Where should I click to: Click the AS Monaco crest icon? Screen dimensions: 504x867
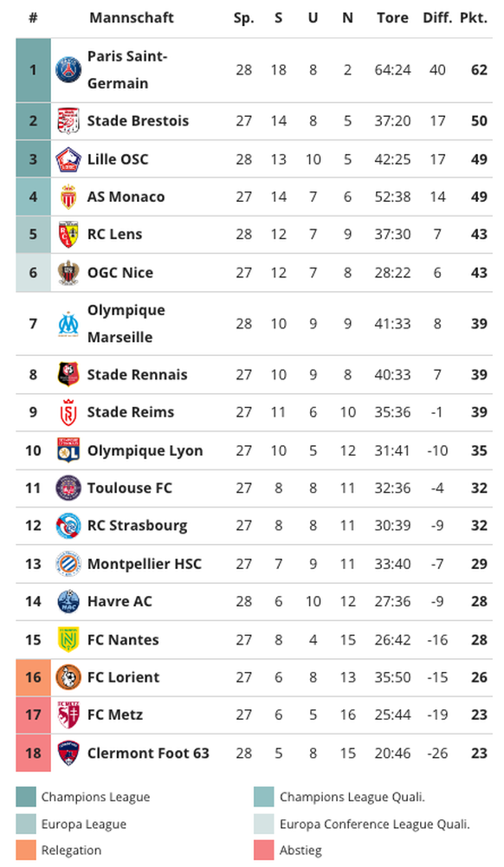(x=68, y=197)
